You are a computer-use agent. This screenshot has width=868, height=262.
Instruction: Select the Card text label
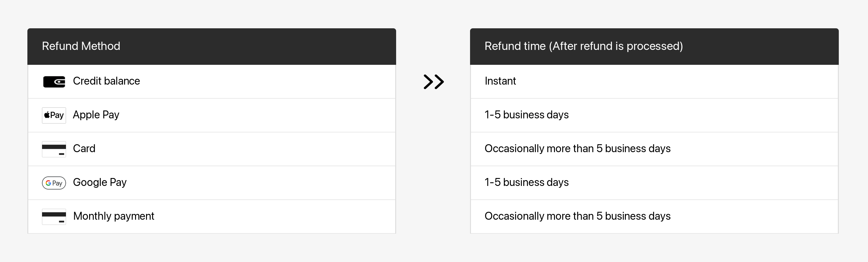point(84,148)
